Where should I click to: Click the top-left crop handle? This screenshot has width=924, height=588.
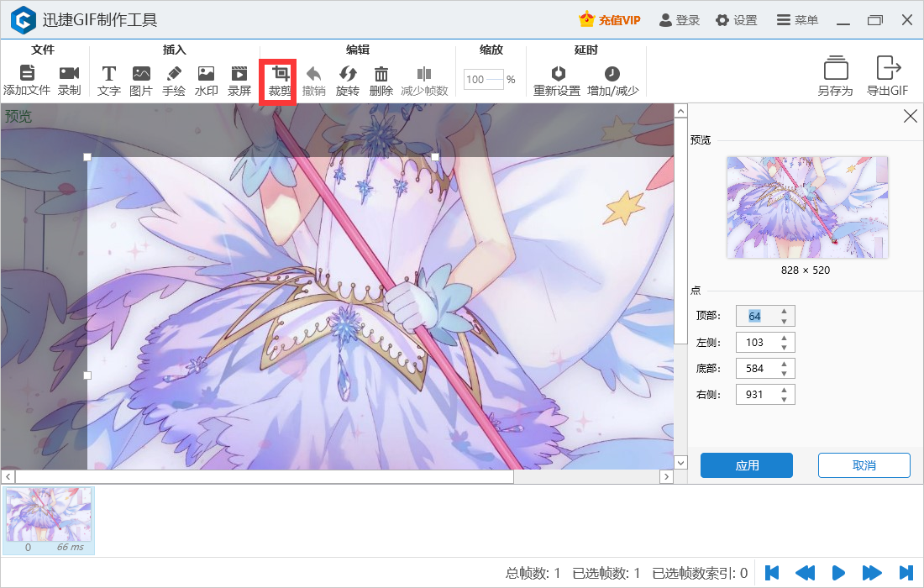click(88, 157)
